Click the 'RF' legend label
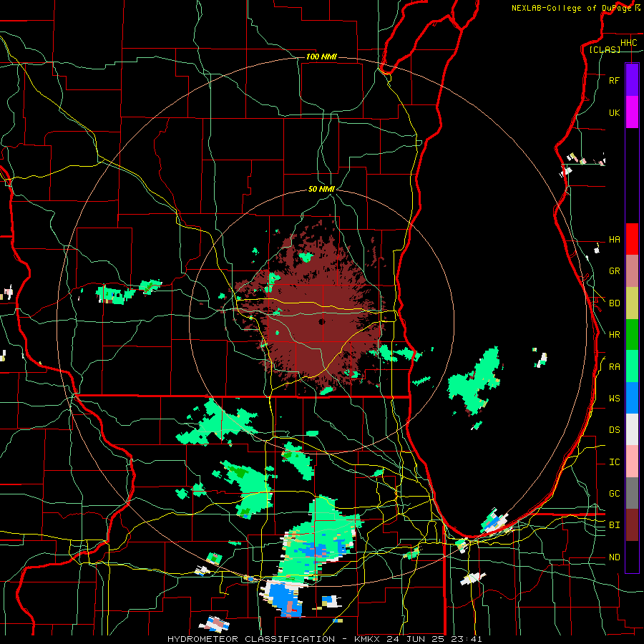The height and width of the screenshot is (644, 644). pos(614,81)
